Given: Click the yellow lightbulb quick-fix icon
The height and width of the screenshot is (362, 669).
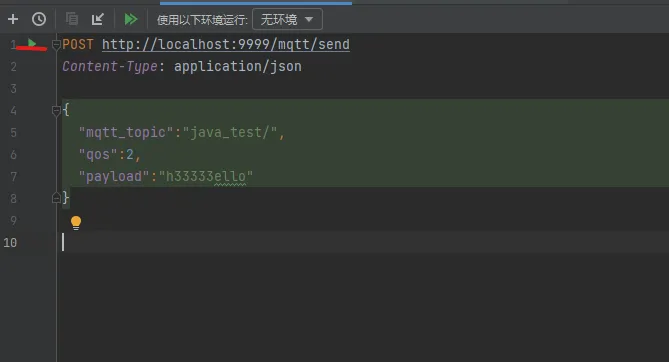Looking at the screenshot, I should click(x=76, y=222).
